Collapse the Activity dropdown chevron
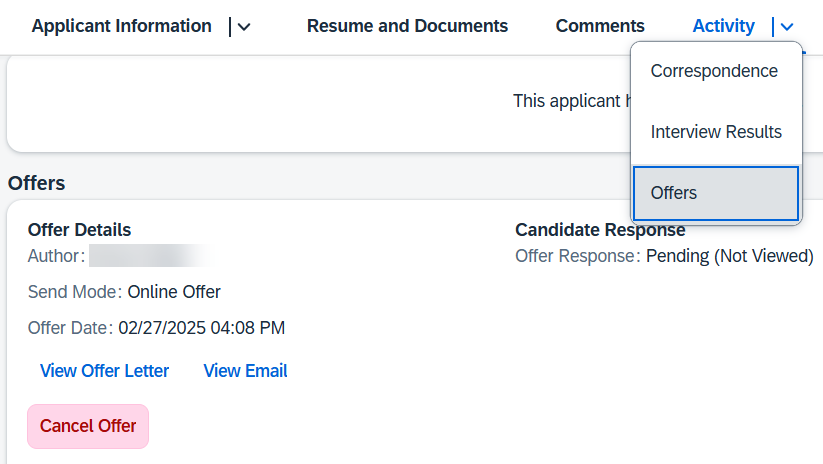Viewport: 823px width, 464px height. point(786,27)
